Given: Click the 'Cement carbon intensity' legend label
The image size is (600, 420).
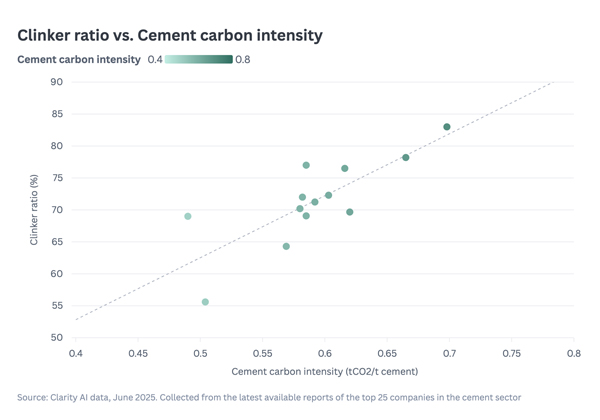Looking at the screenshot, I should (x=79, y=59).
